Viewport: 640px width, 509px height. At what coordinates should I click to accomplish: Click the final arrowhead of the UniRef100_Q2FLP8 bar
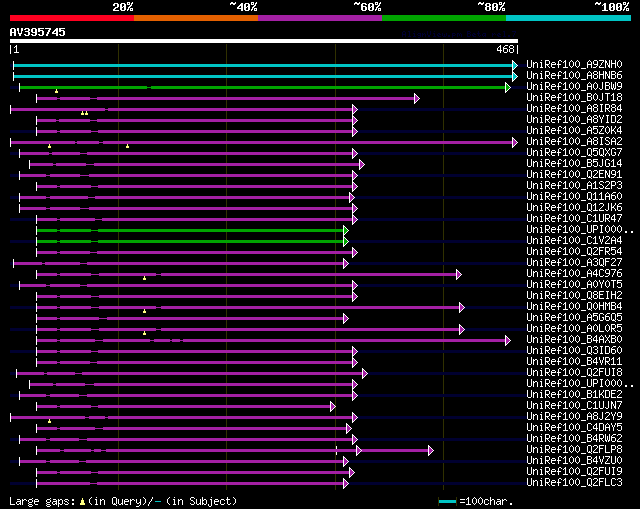pos(431,451)
